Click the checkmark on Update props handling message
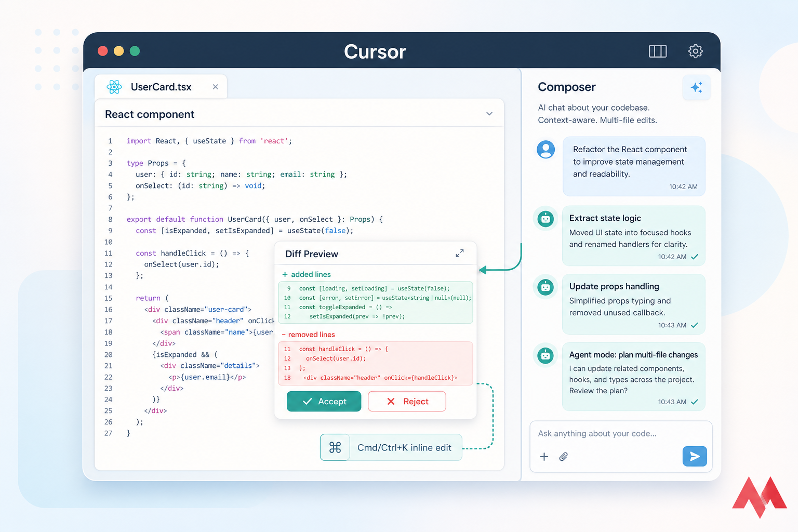This screenshot has height=532, width=798. tap(695, 325)
